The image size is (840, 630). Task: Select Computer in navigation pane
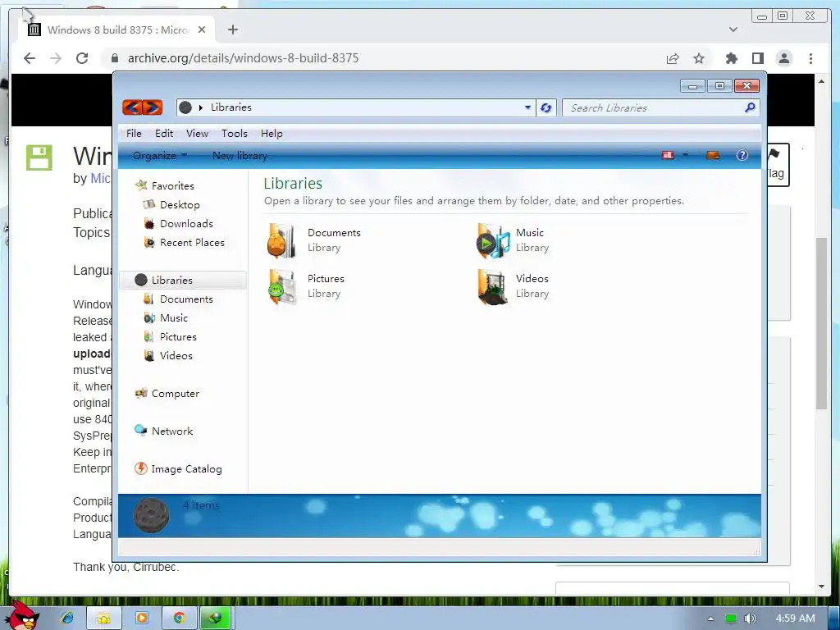tap(167, 393)
